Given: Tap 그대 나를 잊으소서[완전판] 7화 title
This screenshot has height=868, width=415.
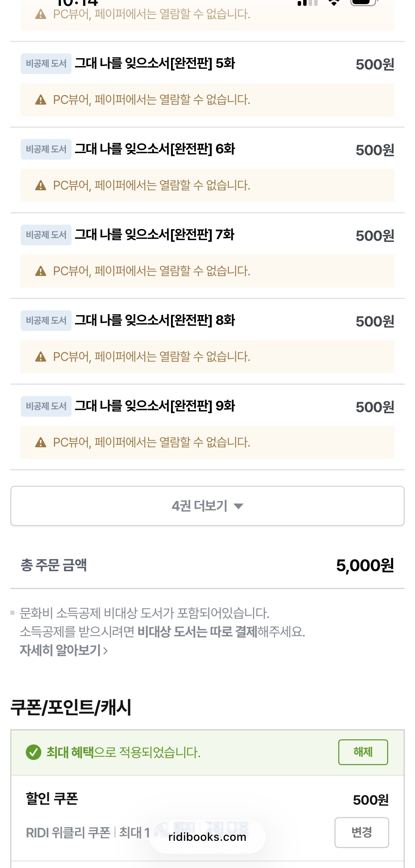Looking at the screenshot, I should [155, 235].
